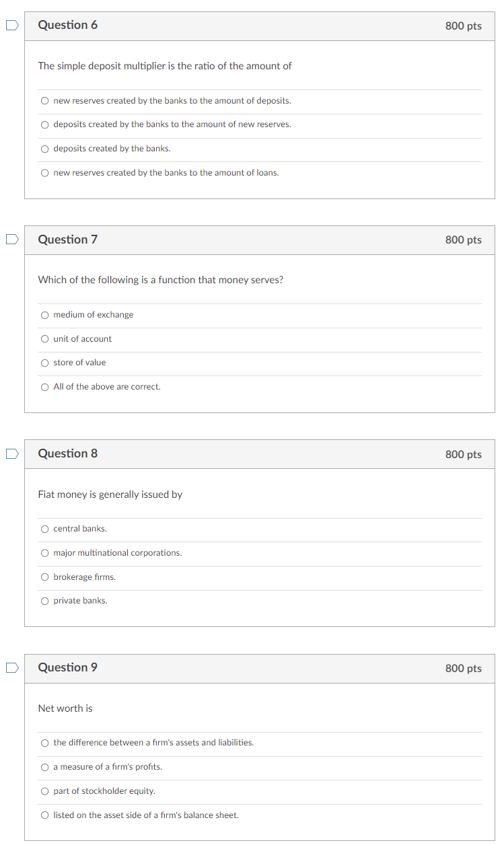The height and width of the screenshot is (845, 504).
Task: Select answer "store of value"
Action: pos(44,363)
